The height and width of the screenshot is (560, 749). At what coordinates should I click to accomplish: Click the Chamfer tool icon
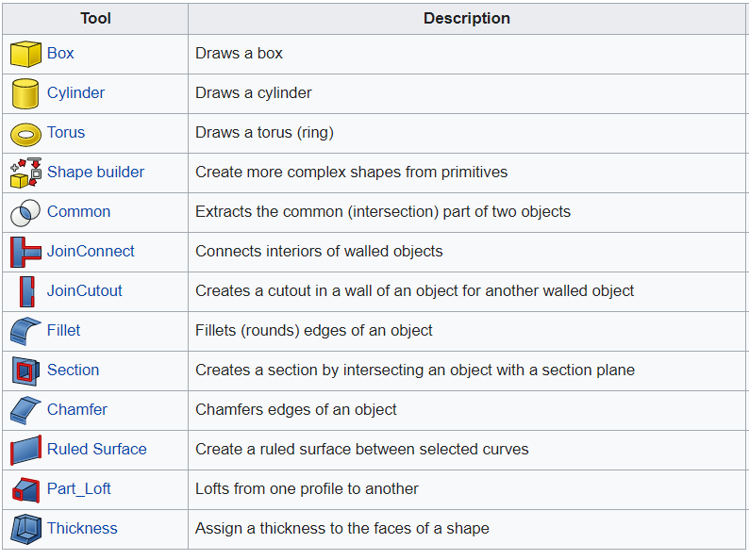[x=25, y=410]
